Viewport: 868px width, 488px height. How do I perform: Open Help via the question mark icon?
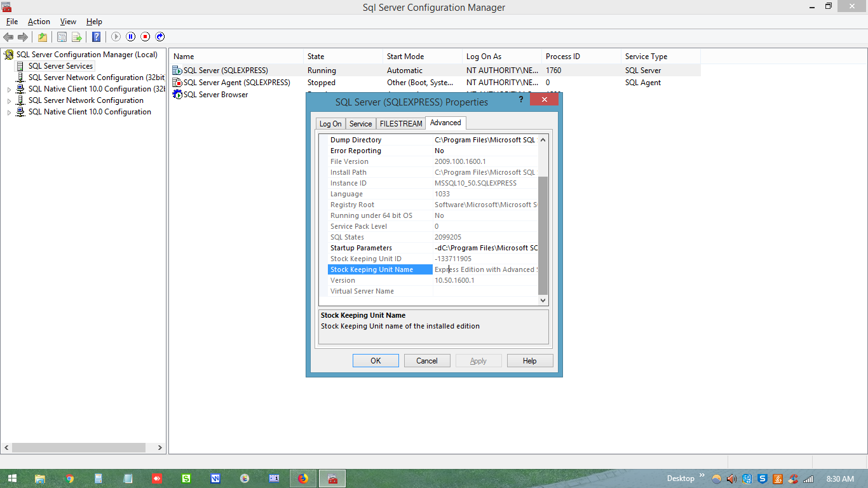(96, 37)
